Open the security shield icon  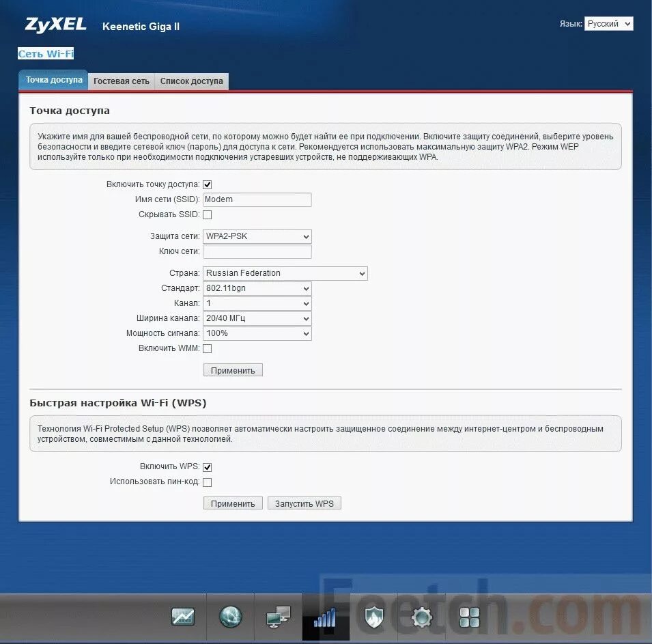click(374, 617)
